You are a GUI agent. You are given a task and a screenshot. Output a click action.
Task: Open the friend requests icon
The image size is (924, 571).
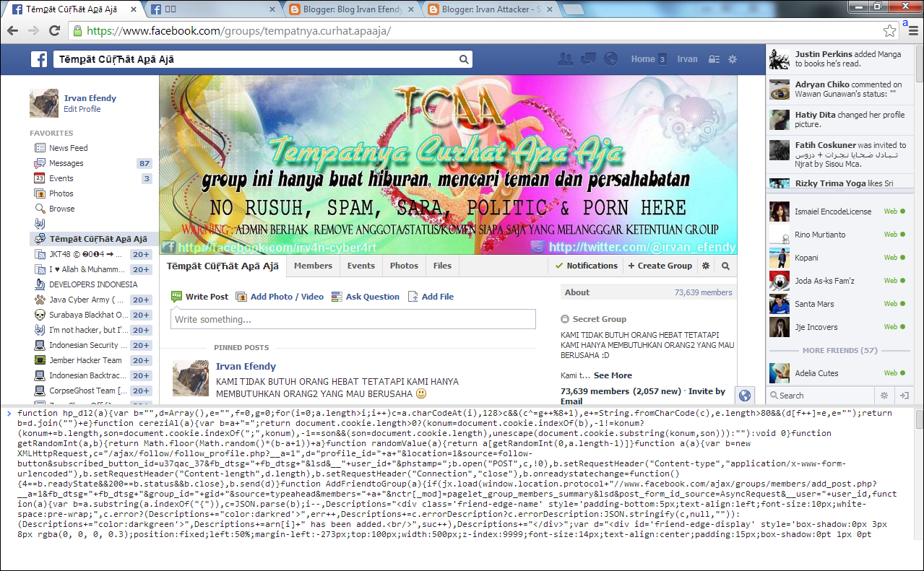click(x=566, y=59)
